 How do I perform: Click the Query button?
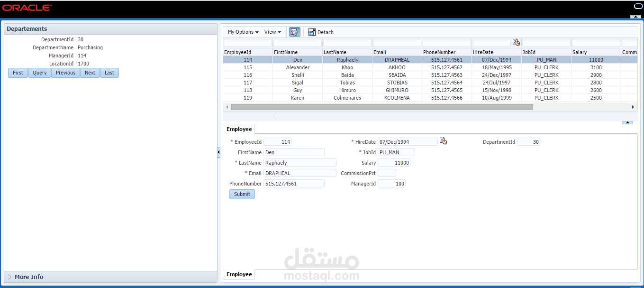[x=40, y=73]
